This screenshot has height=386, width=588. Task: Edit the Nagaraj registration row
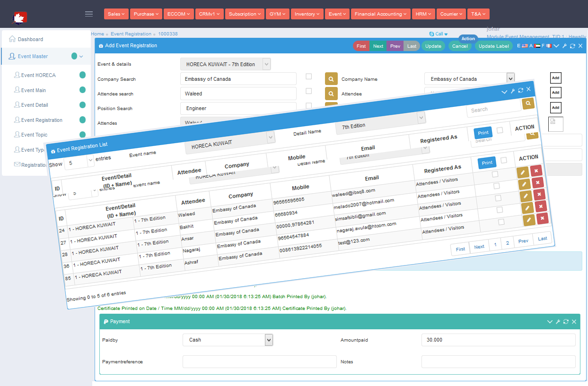tap(527, 208)
